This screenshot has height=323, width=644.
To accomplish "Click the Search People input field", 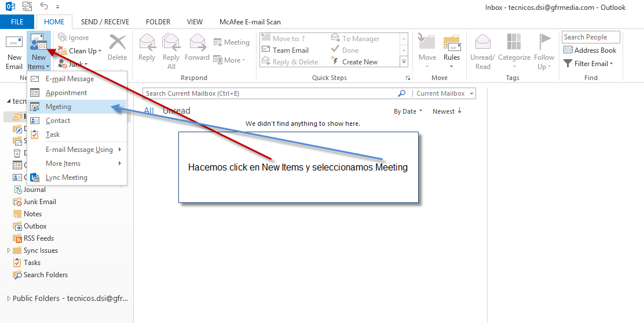I will click(x=590, y=37).
